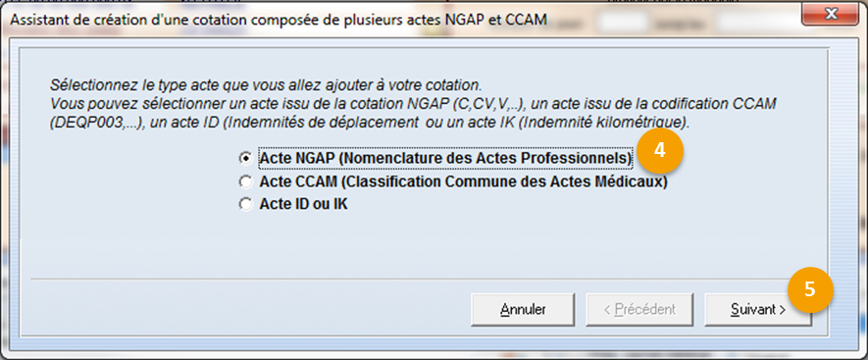Click the "Nomenclature des Actes Professionnels" label
Screen dimensions: 868x360
485,158
